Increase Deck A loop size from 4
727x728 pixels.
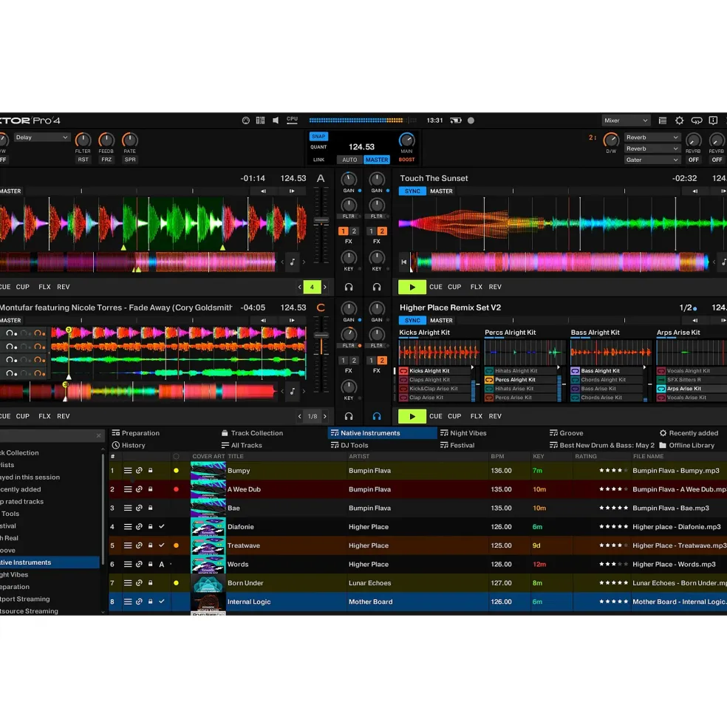click(325, 287)
